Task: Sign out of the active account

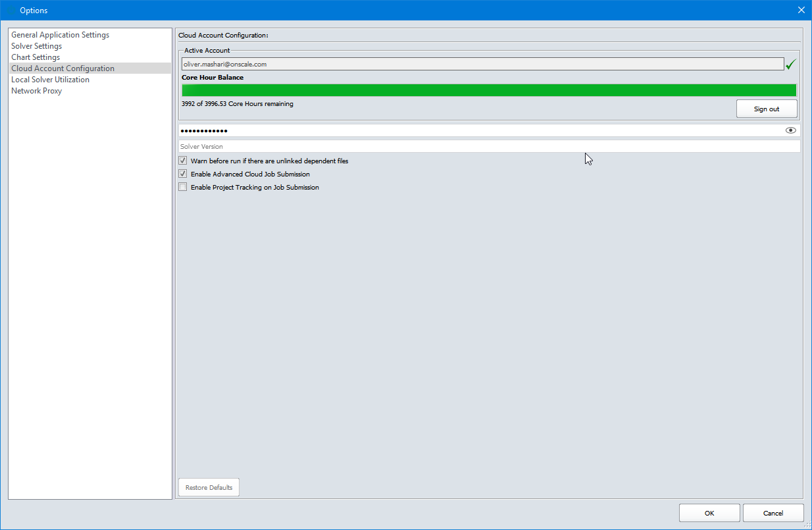Action: 767,109
